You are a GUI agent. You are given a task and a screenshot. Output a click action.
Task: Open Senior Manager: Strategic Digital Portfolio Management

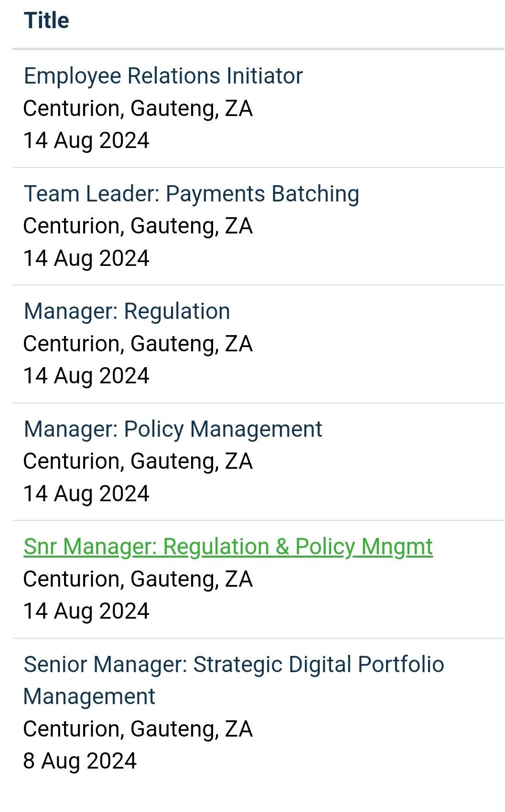(234, 680)
